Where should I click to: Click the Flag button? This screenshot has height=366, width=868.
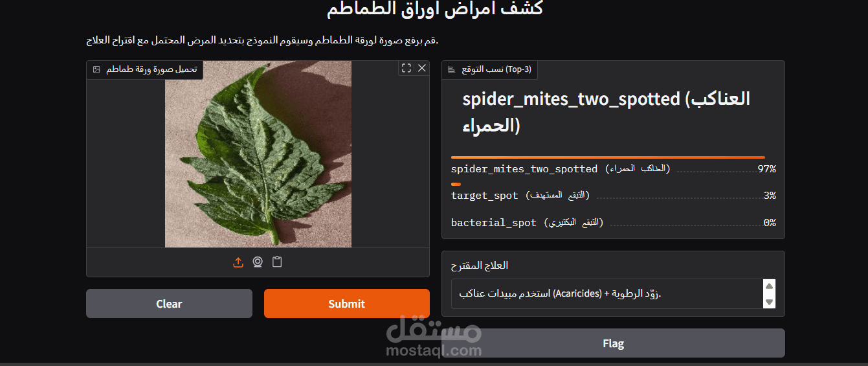pyautogui.click(x=613, y=343)
